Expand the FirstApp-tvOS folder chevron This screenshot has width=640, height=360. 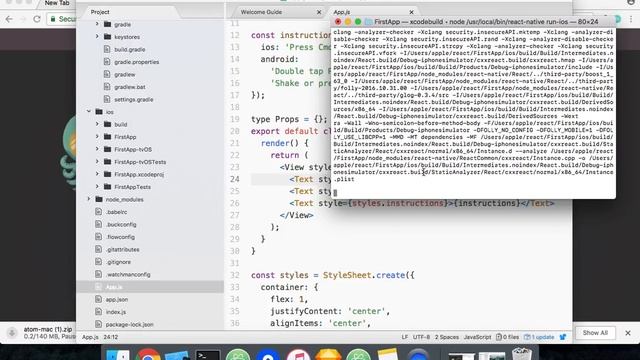point(97,149)
